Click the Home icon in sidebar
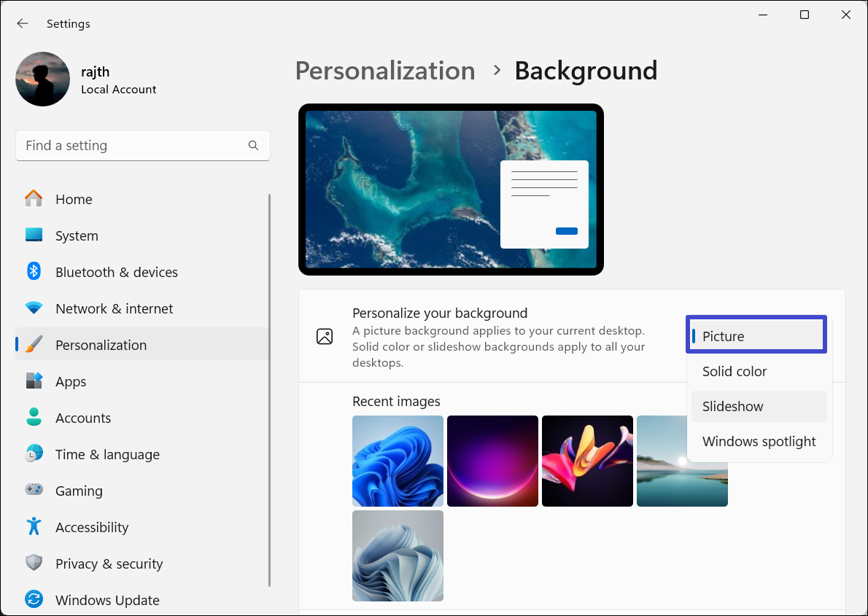 [34, 199]
